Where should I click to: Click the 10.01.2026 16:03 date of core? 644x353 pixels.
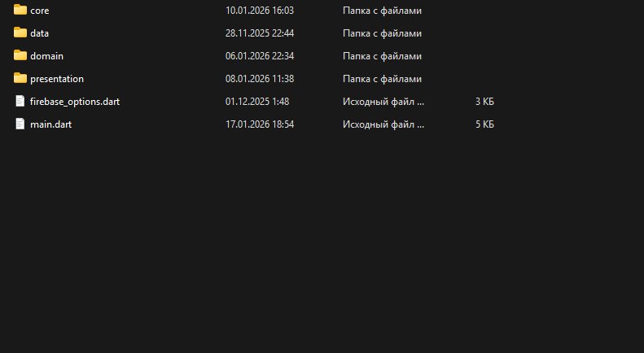pyautogui.click(x=260, y=11)
